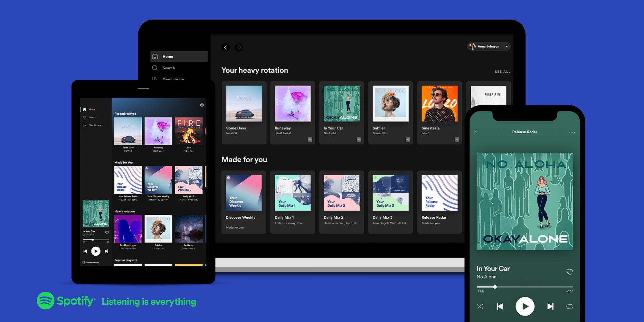Toggle repeat mode on the phone player
This screenshot has width=644, height=322.
[x=570, y=306]
